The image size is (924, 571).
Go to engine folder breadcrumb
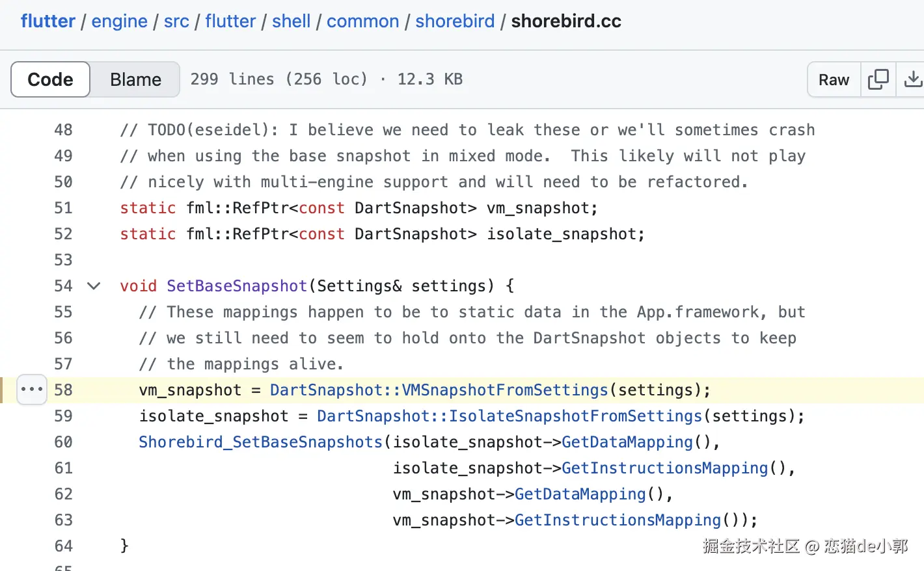tap(119, 21)
